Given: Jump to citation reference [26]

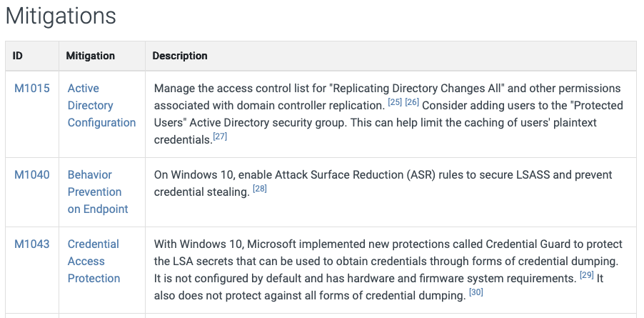Looking at the screenshot, I should point(412,103).
